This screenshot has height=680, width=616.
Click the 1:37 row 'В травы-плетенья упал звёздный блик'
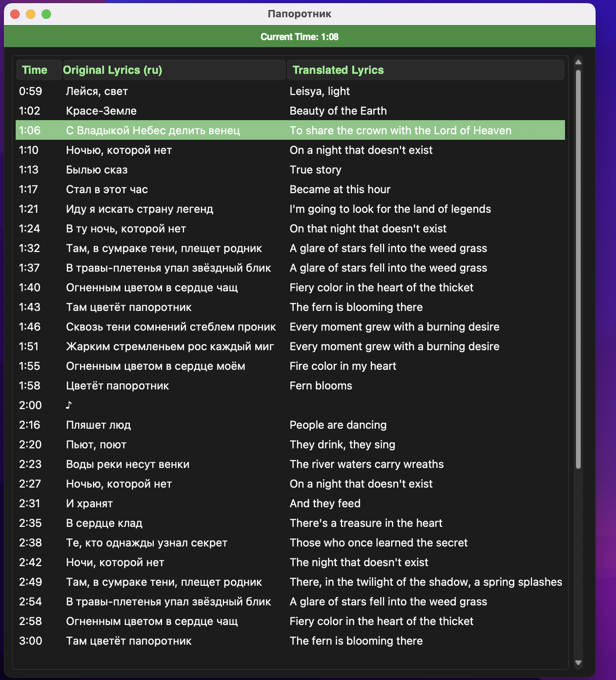[168, 268]
